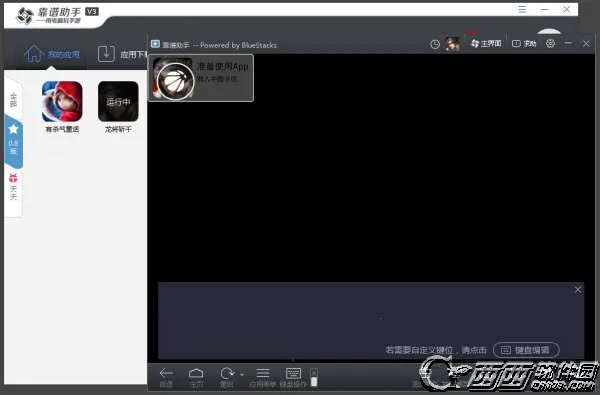Viewport: 600px width, 395px height.
Task: Open the hamburger menu in 靠谱助手 title bar
Action: [522, 9]
